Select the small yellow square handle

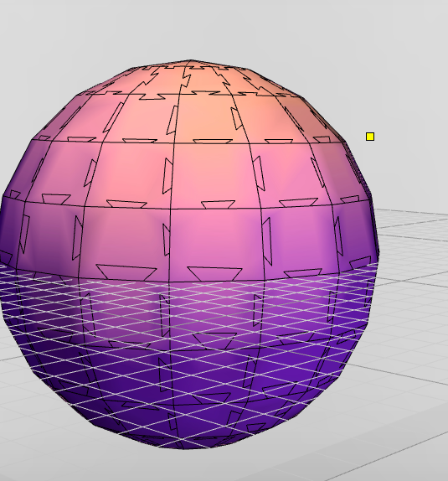click(370, 137)
